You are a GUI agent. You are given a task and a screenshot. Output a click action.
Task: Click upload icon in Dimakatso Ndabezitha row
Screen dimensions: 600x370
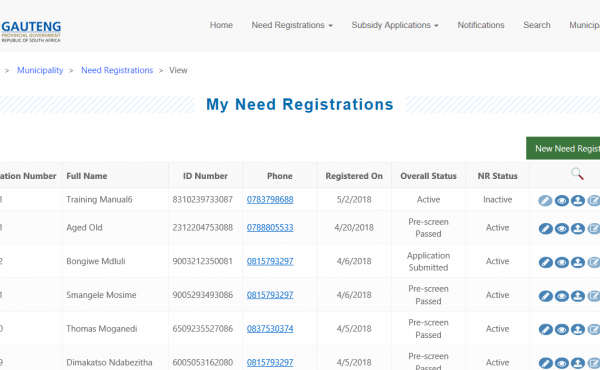(x=578, y=363)
